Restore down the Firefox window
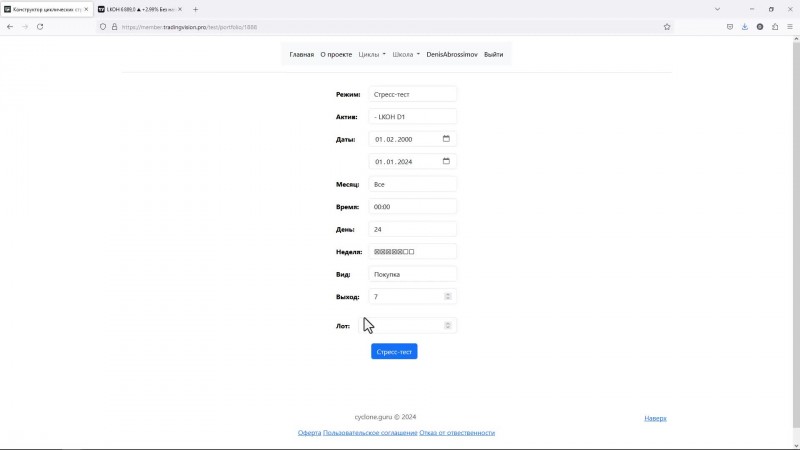The image size is (800, 450). click(x=771, y=9)
